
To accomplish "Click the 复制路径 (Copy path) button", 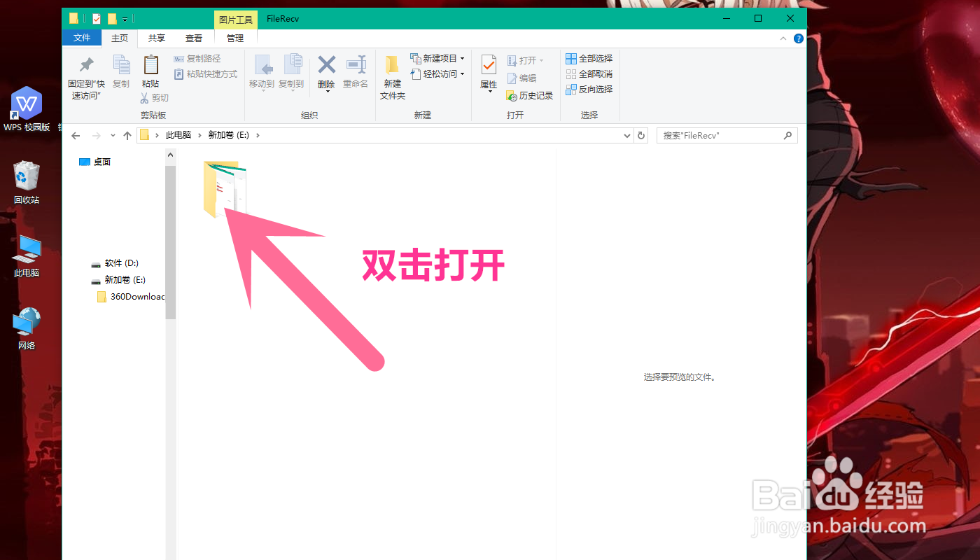I will coord(198,58).
